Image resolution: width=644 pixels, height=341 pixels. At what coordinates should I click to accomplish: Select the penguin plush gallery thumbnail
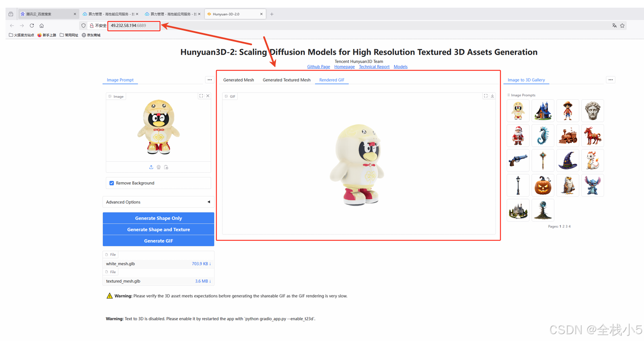pyautogui.click(x=518, y=111)
